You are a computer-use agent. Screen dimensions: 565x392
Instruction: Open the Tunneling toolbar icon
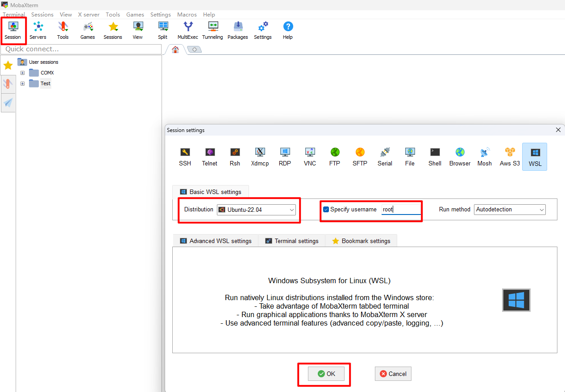tap(213, 30)
